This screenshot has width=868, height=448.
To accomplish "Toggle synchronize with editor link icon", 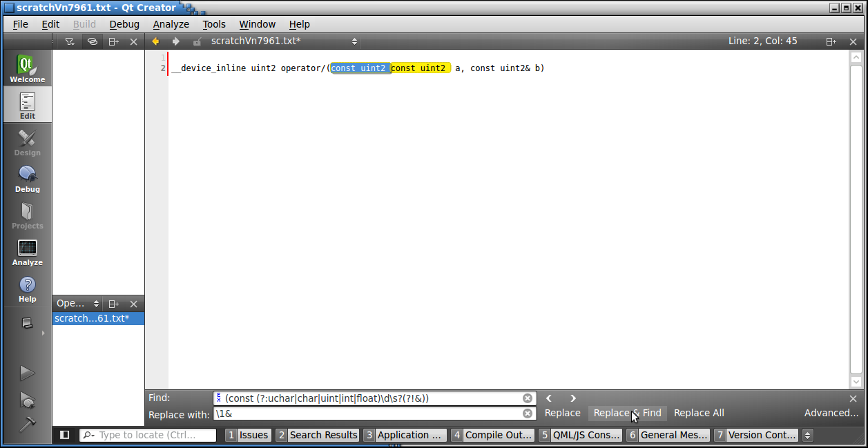I will [x=91, y=41].
